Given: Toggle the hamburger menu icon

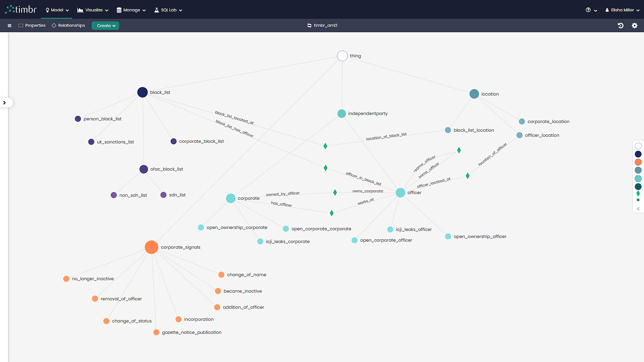Looking at the screenshot, I should pyautogui.click(x=9, y=25).
